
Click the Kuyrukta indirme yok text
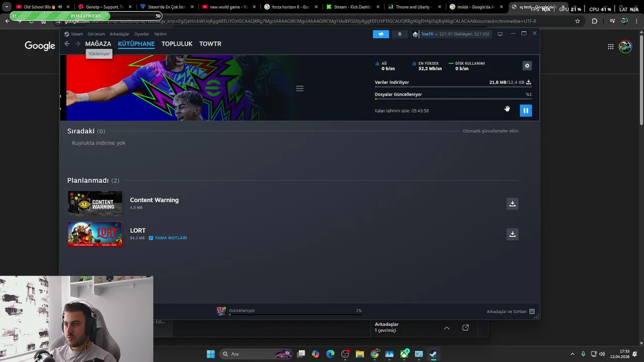point(99,143)
